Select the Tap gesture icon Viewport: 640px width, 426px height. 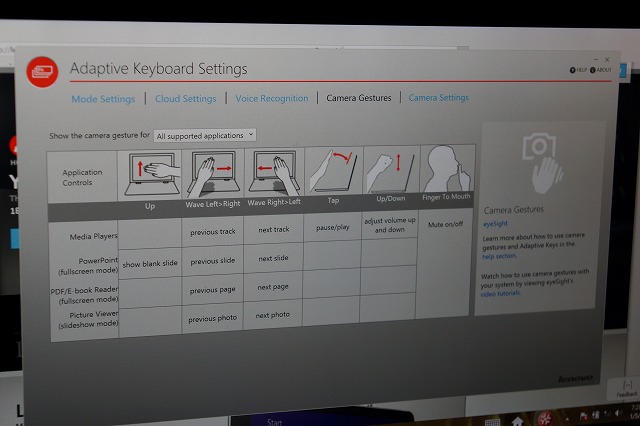(x=333, y=171)
